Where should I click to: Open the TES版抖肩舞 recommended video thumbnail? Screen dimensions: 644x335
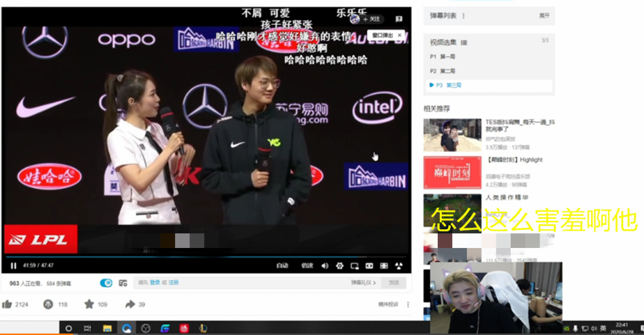coord(452,135)
